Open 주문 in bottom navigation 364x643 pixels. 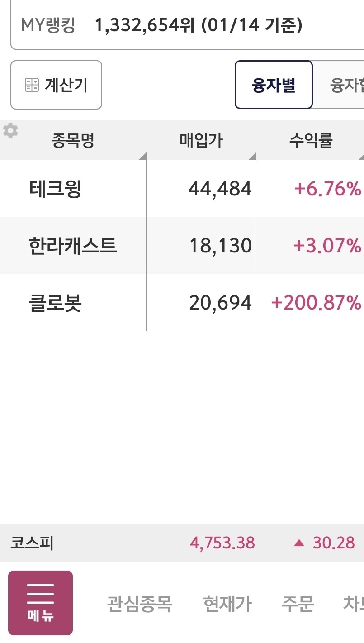pos(298,604)
